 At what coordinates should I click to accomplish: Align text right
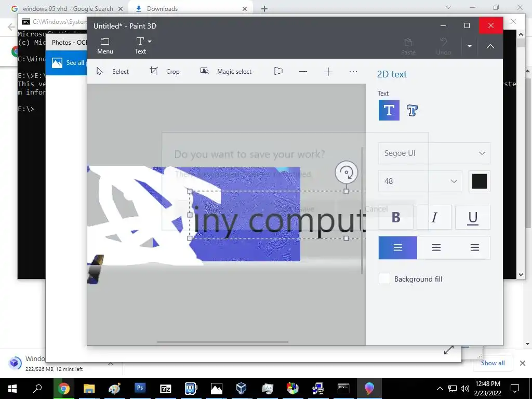click(475, 248)
